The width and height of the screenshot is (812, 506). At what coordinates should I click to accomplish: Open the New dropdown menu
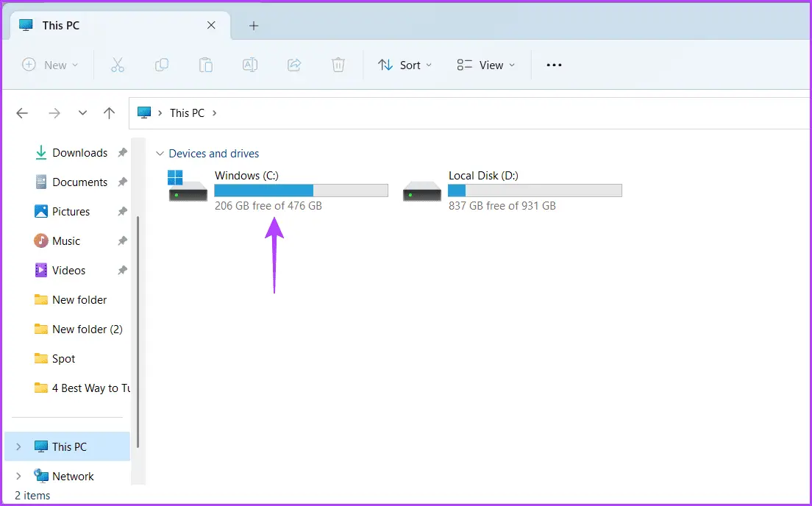(50, 65)
